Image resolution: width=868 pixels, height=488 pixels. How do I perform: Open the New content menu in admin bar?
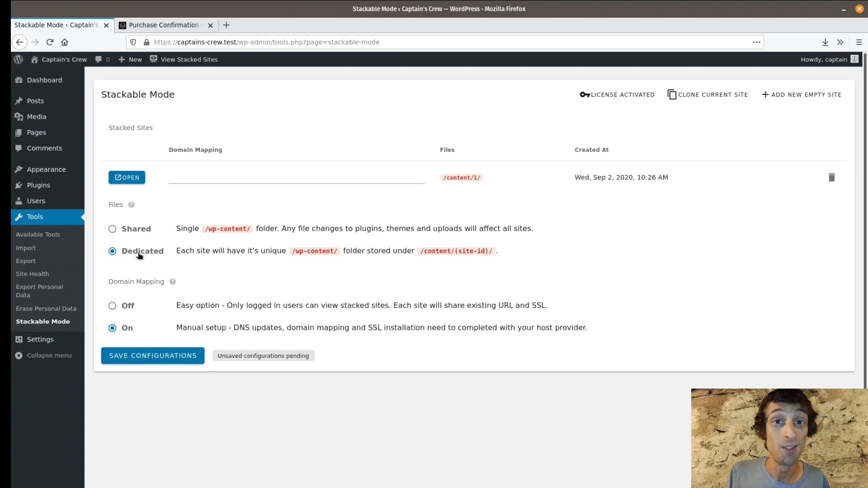click(x=130, y=59)
